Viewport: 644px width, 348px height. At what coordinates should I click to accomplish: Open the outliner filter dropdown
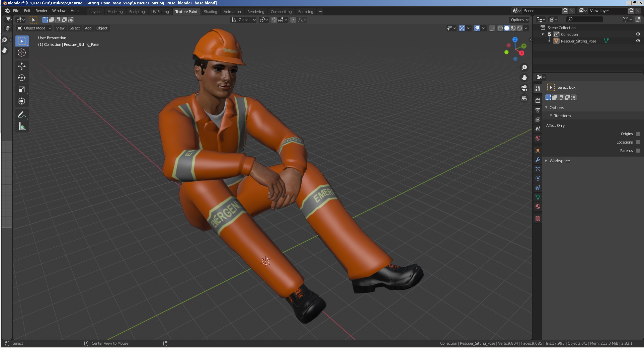coord(627,20)
